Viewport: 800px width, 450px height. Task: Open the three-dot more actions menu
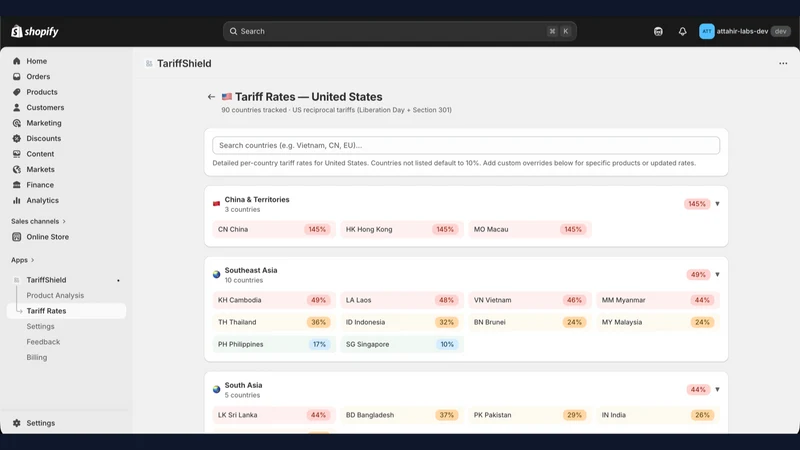click(783, 63)
